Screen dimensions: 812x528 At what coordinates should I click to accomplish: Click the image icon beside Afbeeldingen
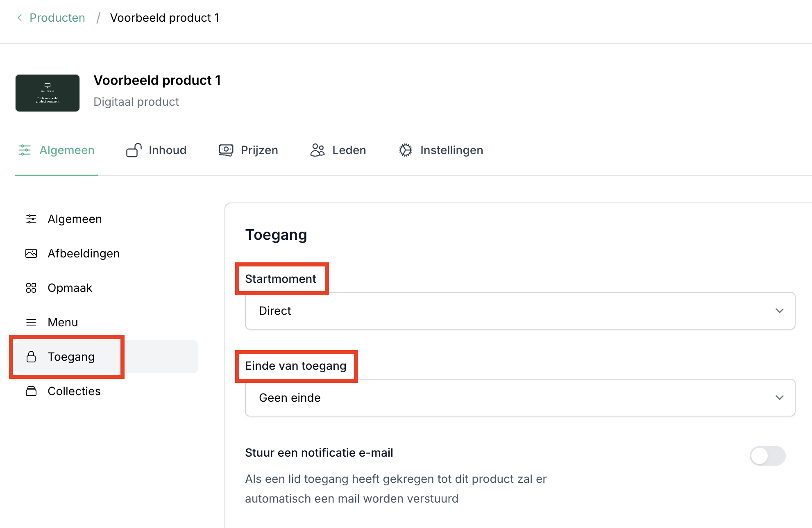(31, 253)
